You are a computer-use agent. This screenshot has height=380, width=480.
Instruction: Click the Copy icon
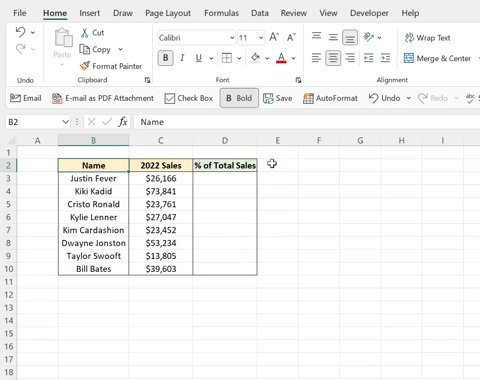(x=85, y=50)
